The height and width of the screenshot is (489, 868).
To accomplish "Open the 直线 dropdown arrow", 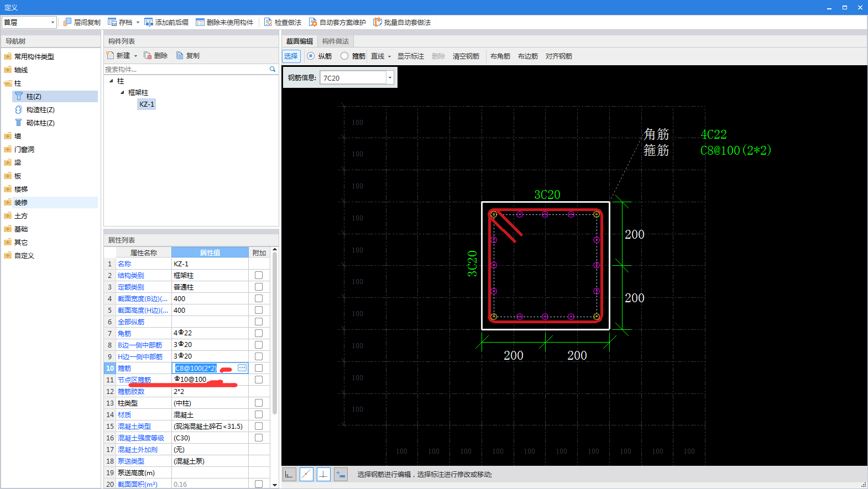I will click(389, 56).
